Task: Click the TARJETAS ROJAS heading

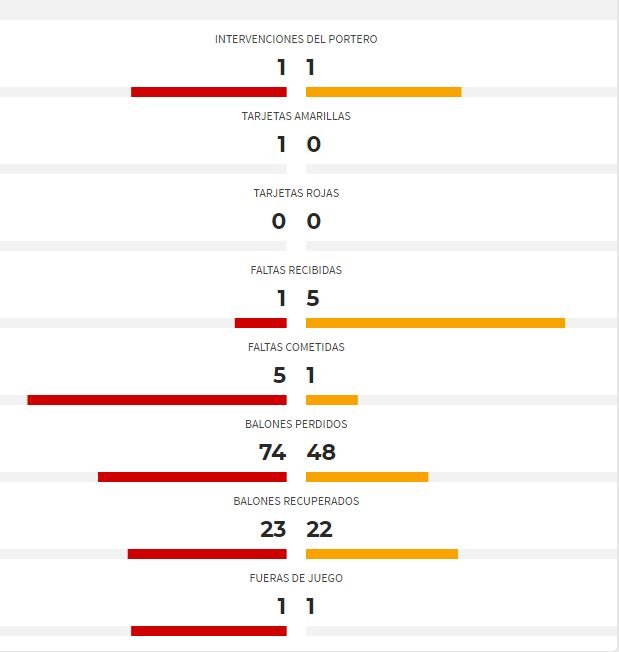Action: [296, 193]
